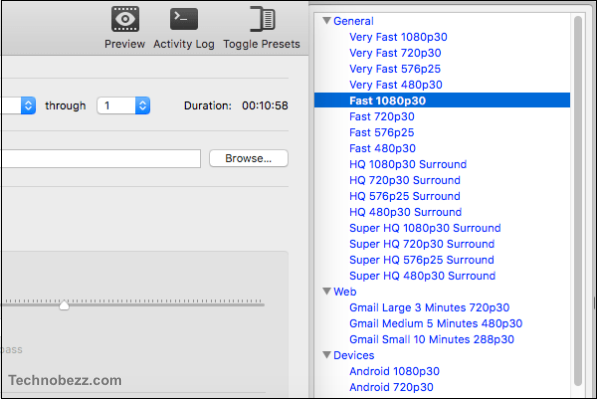This screenshot has width=598, height=399.
Task: Pick HQ 480p30 Surround preset
Action: [x=406, y=212]
